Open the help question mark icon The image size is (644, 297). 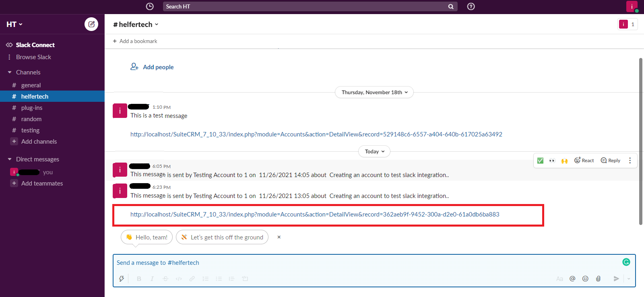(471, 6)
